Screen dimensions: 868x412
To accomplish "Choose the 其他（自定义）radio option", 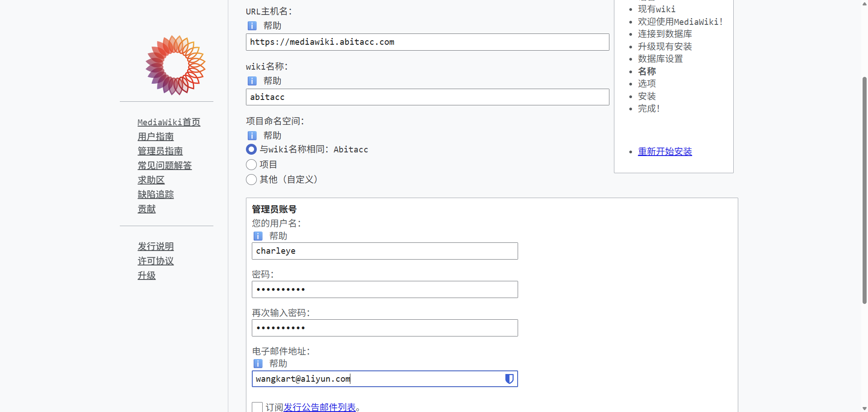I will click(251, 180).
